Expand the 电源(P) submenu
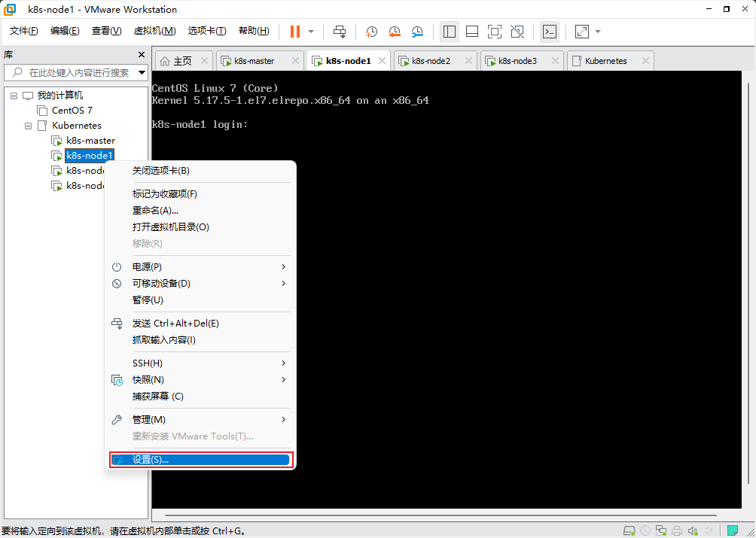Image resolution: width=756 pixels, height=538 pixels. coord(200,267)
